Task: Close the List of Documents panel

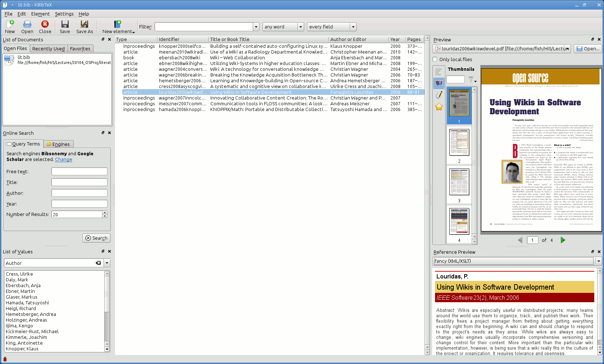Action: [109, 40]
